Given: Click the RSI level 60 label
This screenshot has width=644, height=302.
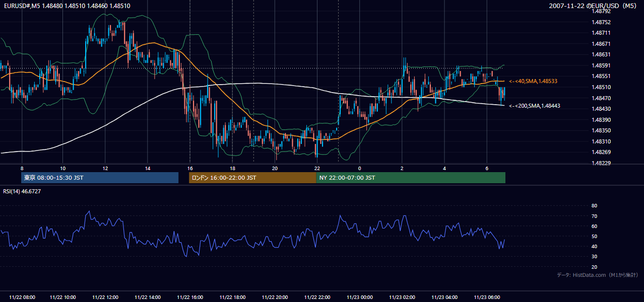Looking at the screenshot, I should pos(594,226).
